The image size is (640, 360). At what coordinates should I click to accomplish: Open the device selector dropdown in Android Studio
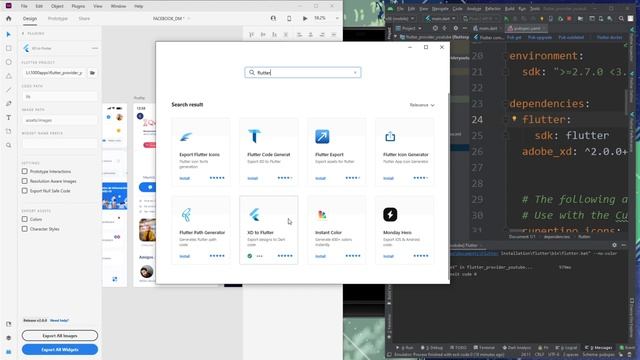tap(400, 19)
